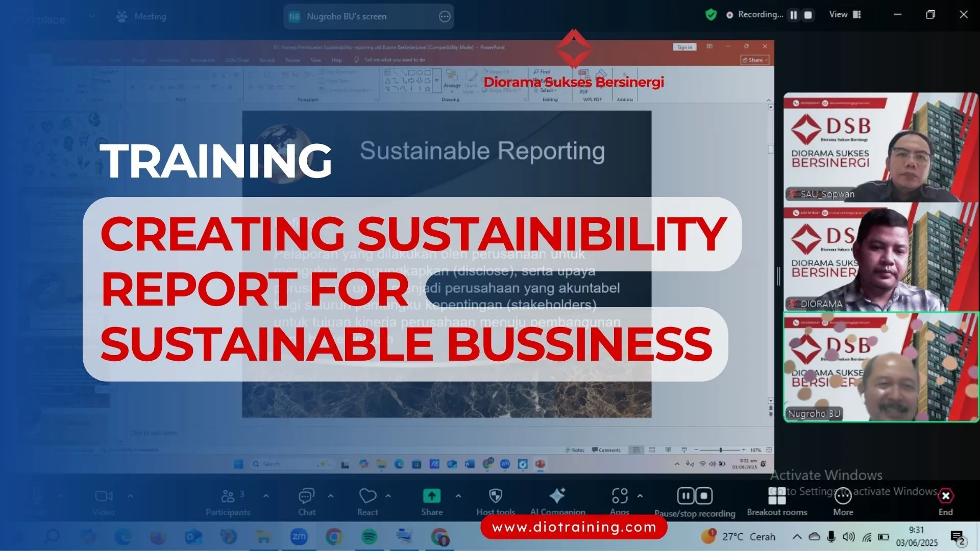Open the More options menu
The image size is (980, 551).
coord(843,502)
